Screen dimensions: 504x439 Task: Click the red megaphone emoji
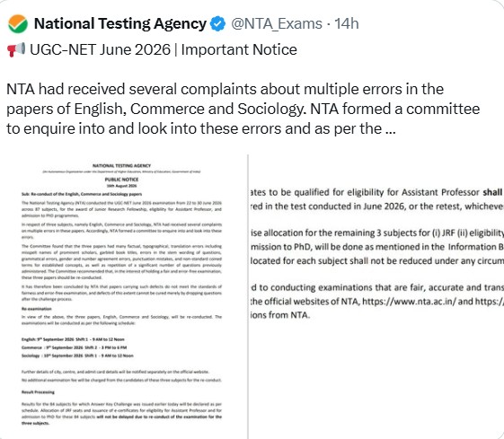tap(16, 49)
